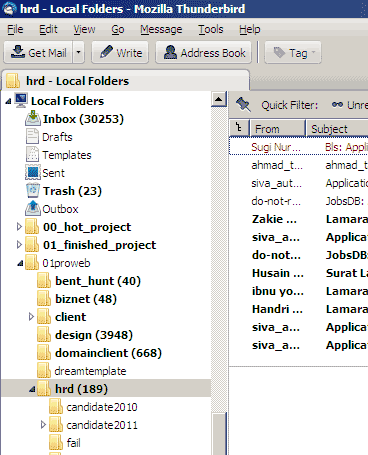Click the Thunderbird logo in title bar
The height and width of the screenshot is (455, 368).
pyautogui.click(x=9, y=9)
